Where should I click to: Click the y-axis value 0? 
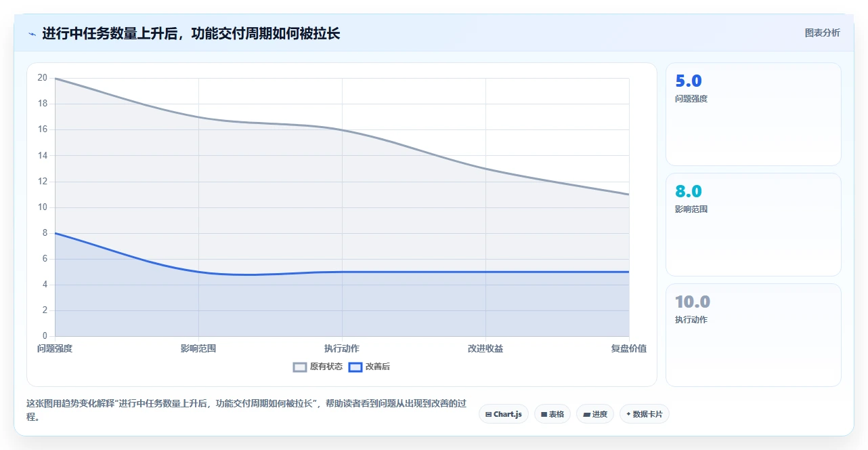coord(45,336)
